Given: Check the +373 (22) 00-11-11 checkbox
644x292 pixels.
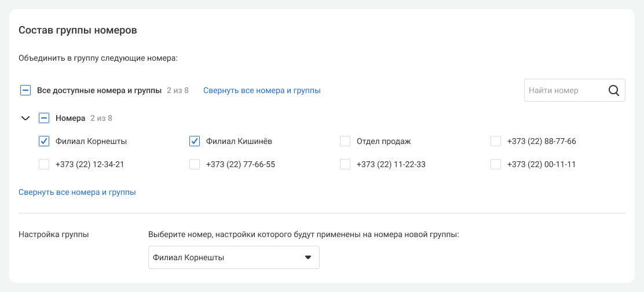Looking at the screenshot, I should (496, 164).
